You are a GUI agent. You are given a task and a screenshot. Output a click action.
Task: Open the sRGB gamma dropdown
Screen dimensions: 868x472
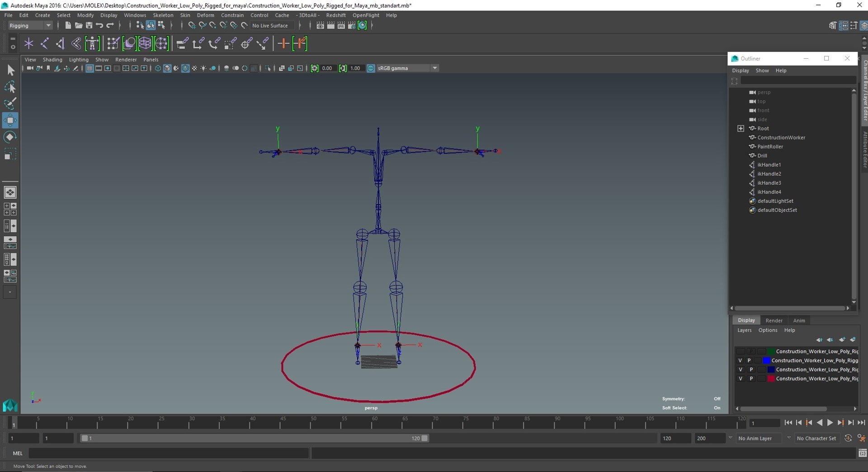[x=408, y=68]
